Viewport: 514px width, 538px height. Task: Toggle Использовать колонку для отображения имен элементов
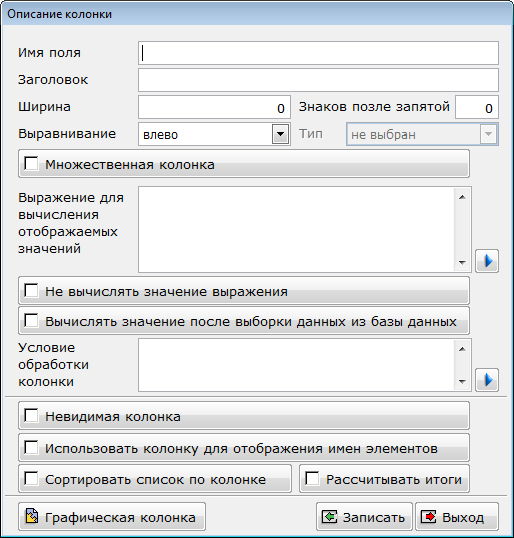(31, 447)
